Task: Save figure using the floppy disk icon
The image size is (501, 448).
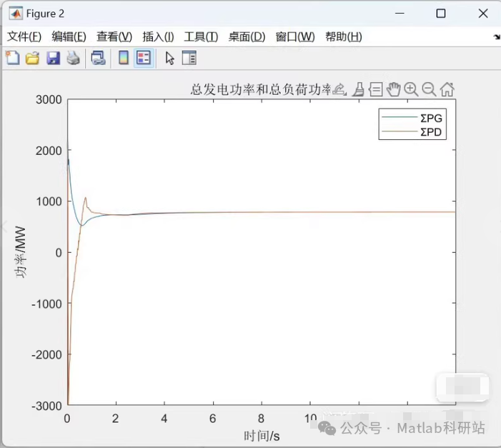Action: [53, 58]
